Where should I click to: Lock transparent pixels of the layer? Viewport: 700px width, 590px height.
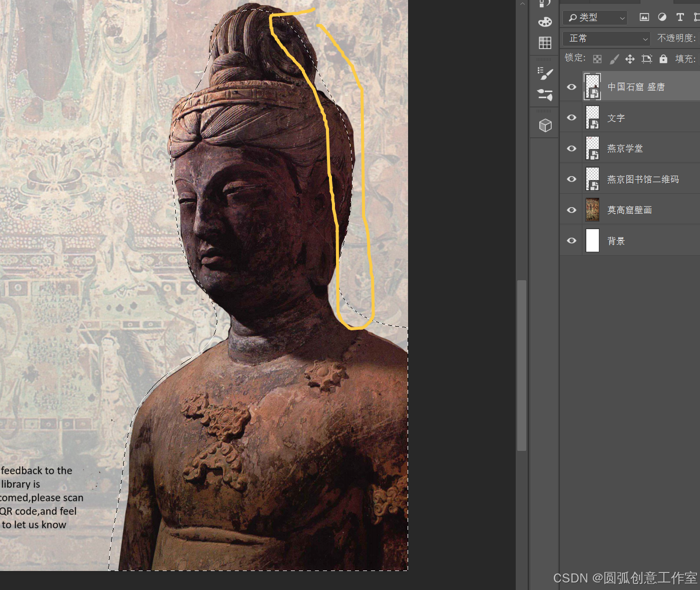(597, 59)
